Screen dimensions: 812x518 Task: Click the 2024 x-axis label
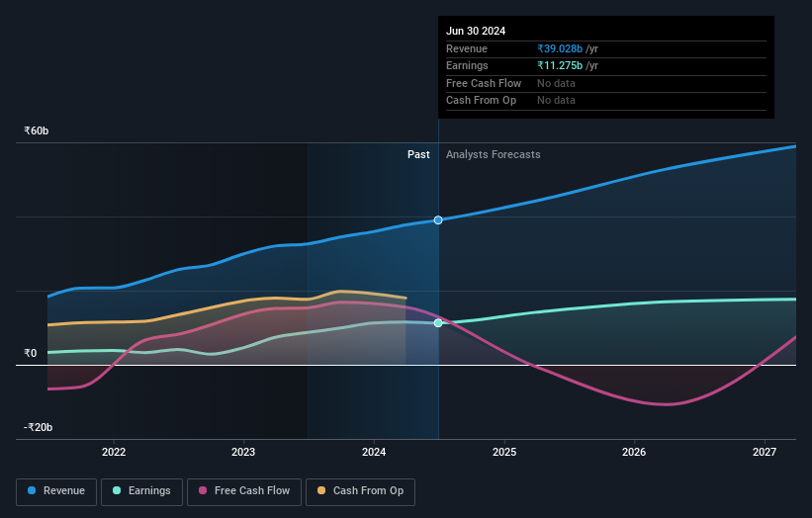tap(374, 452)
